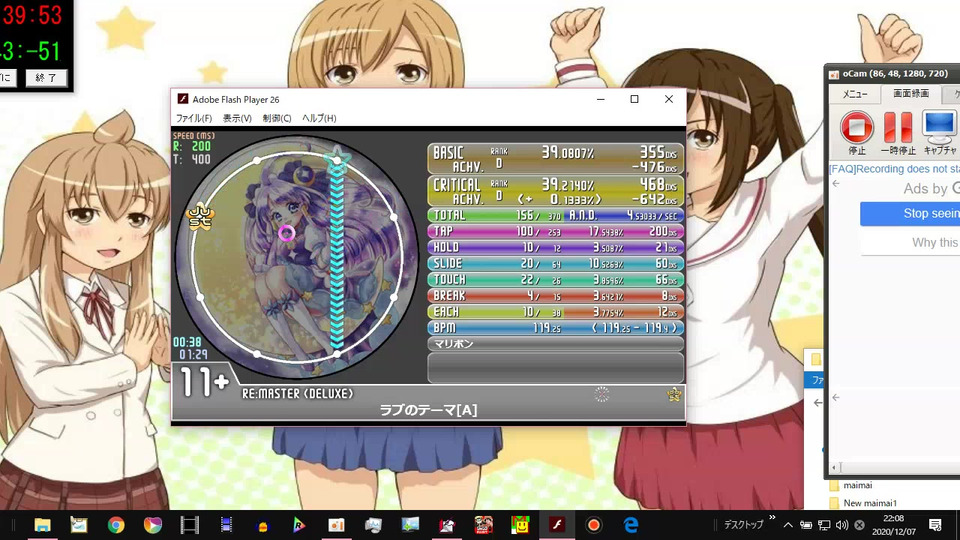Click the CRITICAL ACHV. score row

555,192
